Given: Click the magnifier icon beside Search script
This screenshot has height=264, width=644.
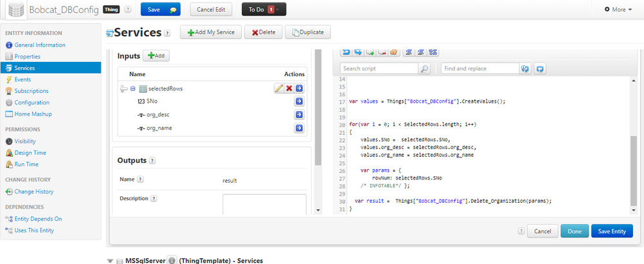Looking at the screenshot, I should point(424,68).
